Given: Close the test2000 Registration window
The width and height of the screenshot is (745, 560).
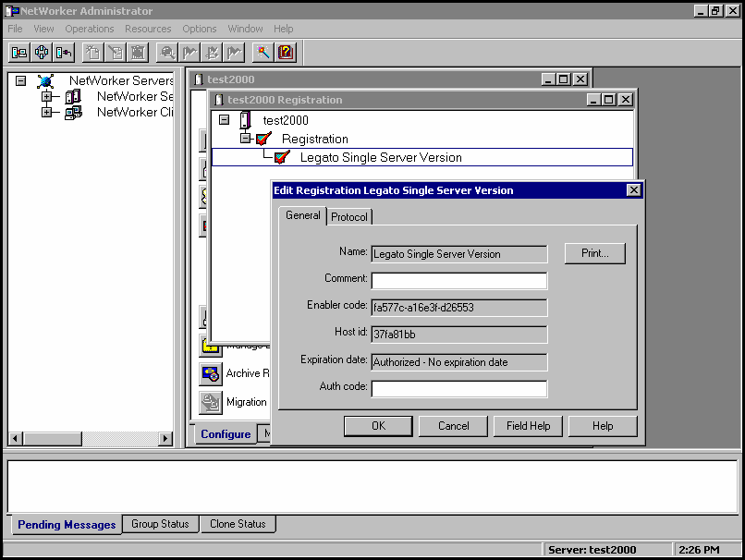Looking at the screenshot, I should point(626,100).
